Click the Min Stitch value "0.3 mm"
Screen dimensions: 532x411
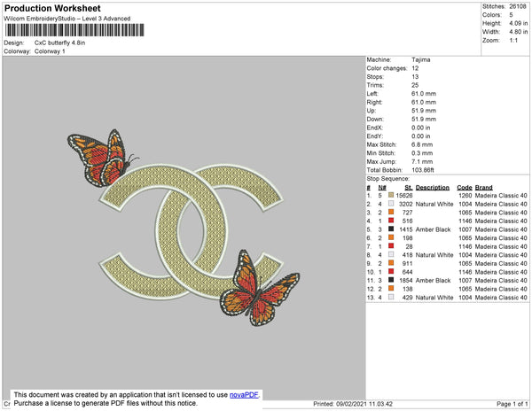click(422, 153)
